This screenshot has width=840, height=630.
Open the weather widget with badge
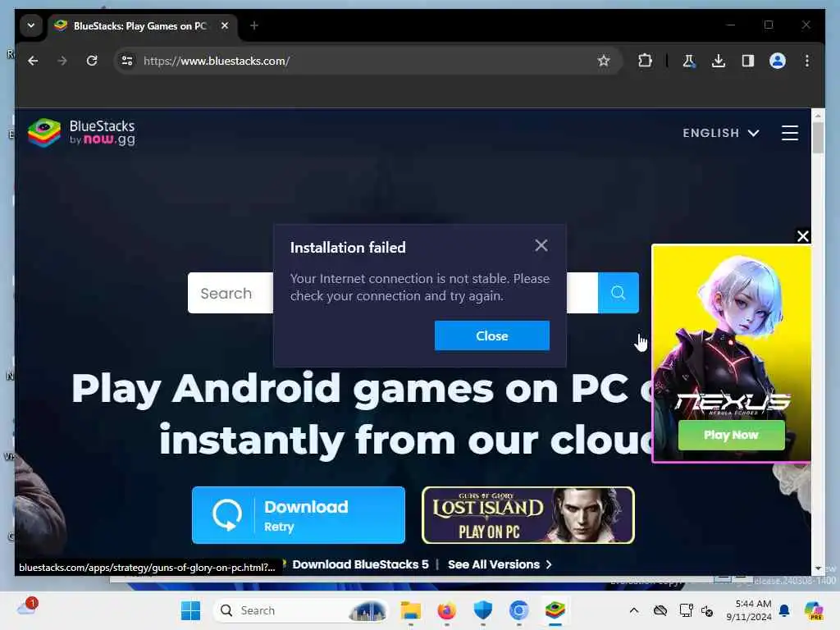pyautogui.click(x=27, y=608)
